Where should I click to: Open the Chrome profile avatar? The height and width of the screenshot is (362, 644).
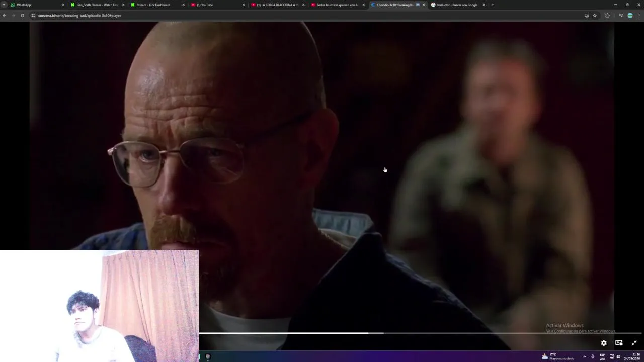point(630,16)
